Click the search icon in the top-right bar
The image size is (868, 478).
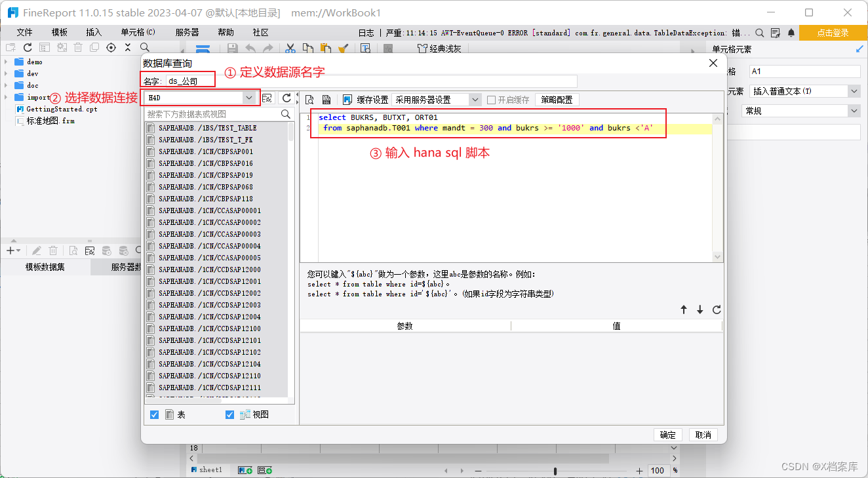759,32
